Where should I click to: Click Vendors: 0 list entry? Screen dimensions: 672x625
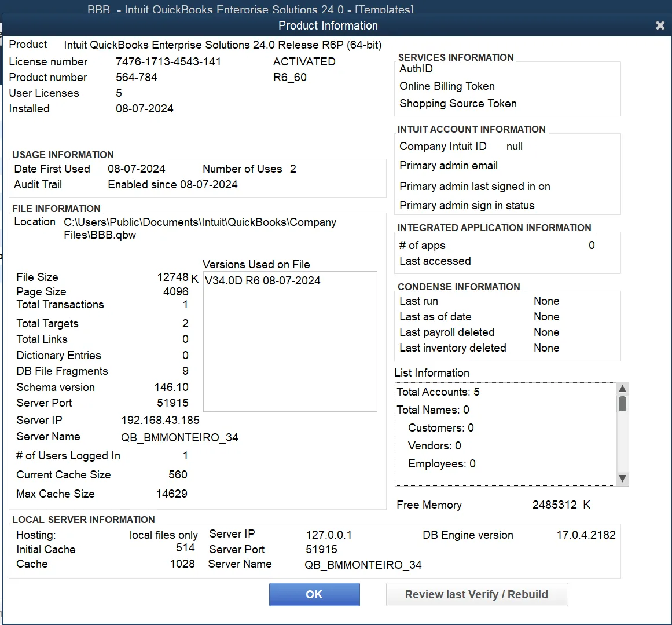pos(435,446)
